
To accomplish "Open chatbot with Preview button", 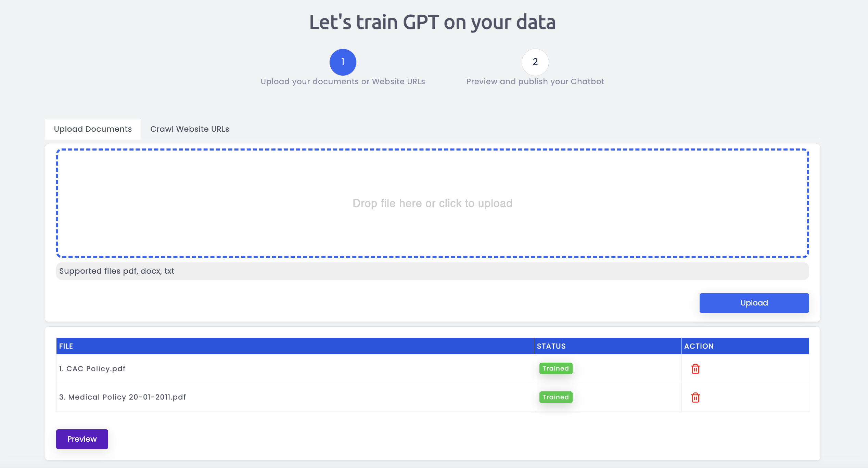I will pyautogui.click(x=82, y=439).
